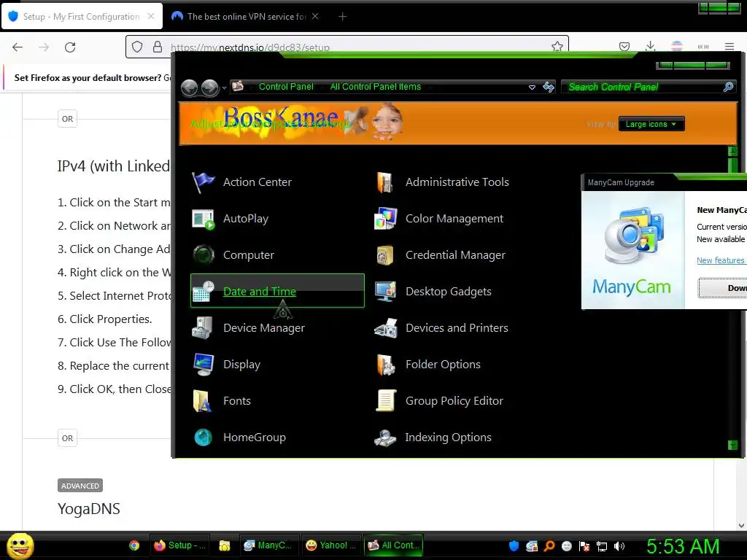747x560 pixels.
Task: Click the Save to Pocket icon in Firefox
Action: coord(624,46)
